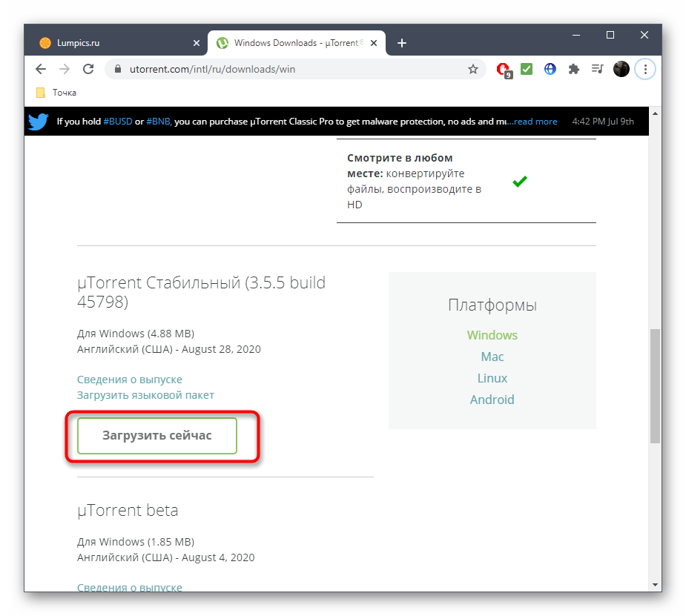Click the Twitter bird icon in banner
This screenshot has width=686, height=616.
pyautogui.click(x=39, y=122)
